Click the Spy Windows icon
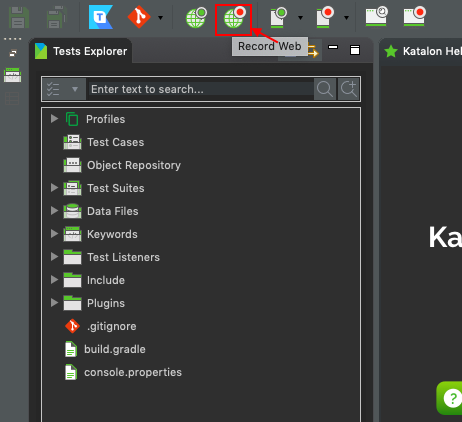This screenshot has height=422, width=462. pyautogui.click(x=377, y=17)
